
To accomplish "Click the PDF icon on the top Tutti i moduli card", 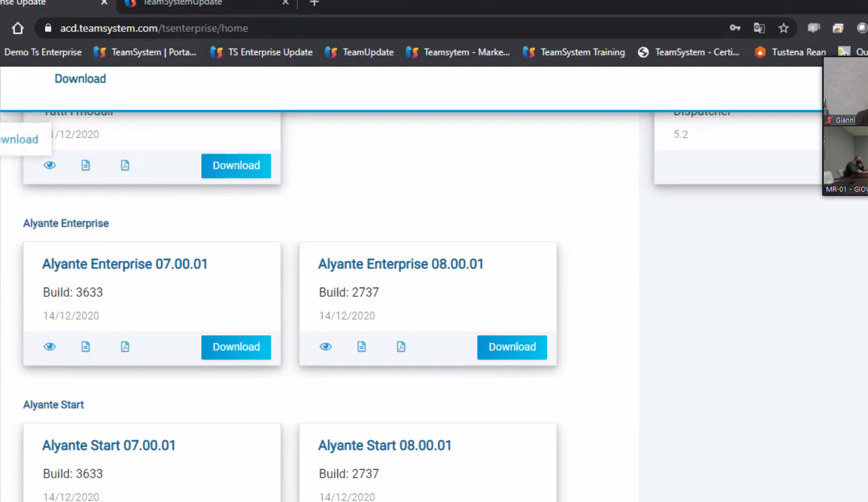I will point(125,165).
